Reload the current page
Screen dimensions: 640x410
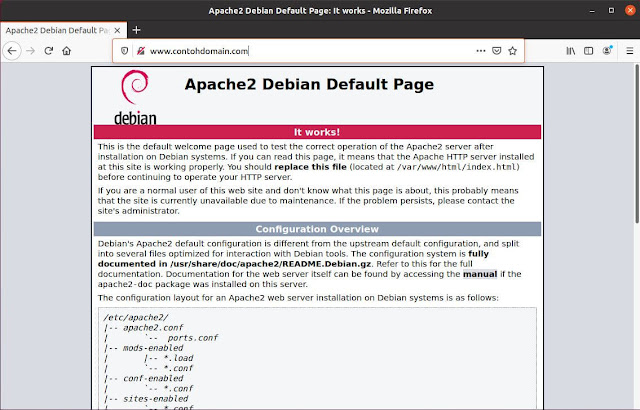pos(49,51)
